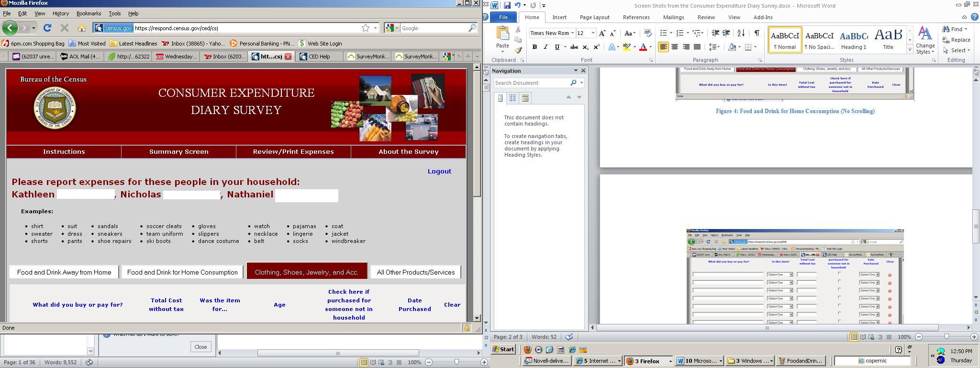Save the Word document from Quick Access
The image size is (980, 368).
(x=507, y=6)
